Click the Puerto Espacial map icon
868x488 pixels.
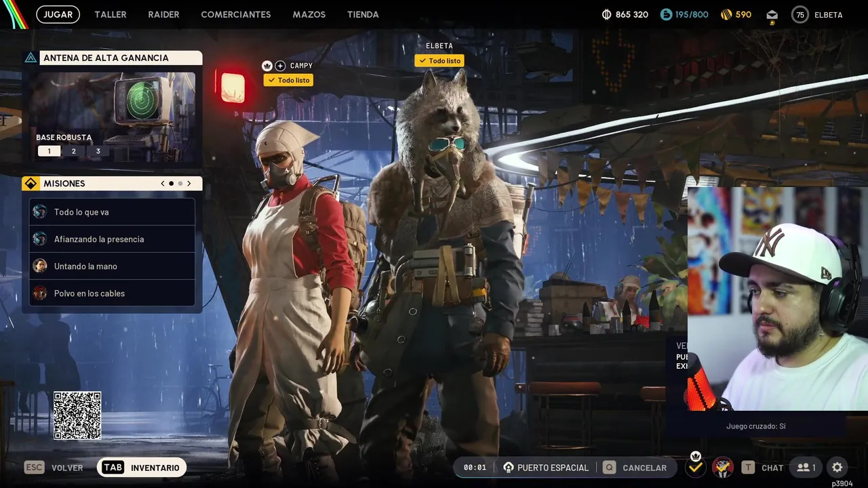(x=509, y=468)
